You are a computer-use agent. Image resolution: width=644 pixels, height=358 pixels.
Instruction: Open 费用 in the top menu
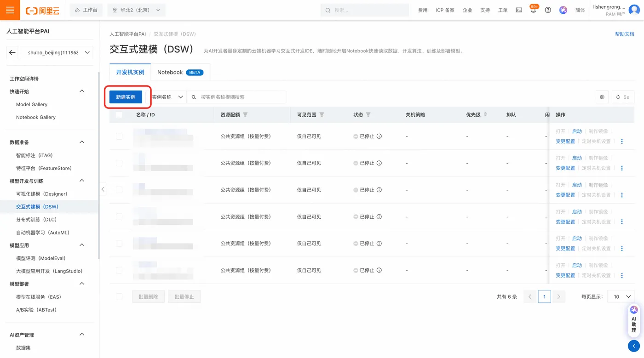[423, 10]
